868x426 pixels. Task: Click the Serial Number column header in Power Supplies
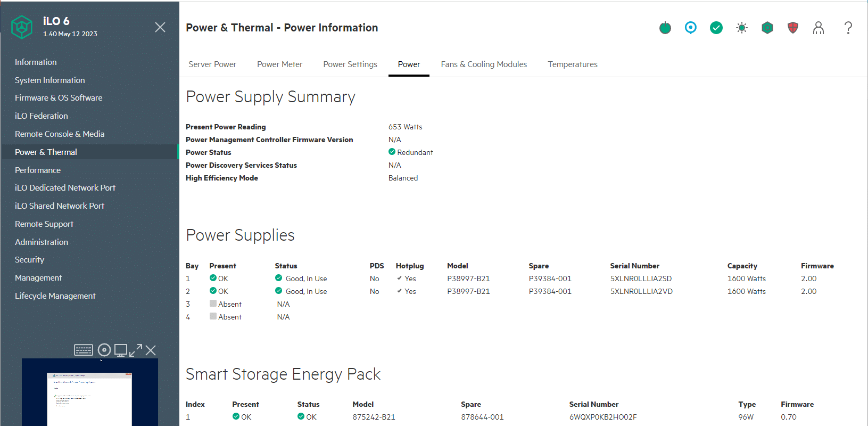[x=635, y=266]
